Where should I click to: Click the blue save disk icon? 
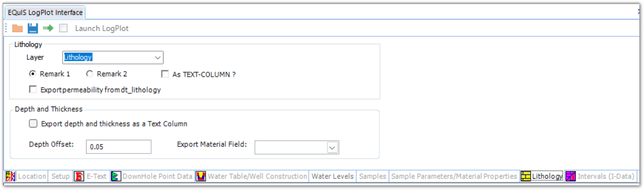tap(33, 29)
